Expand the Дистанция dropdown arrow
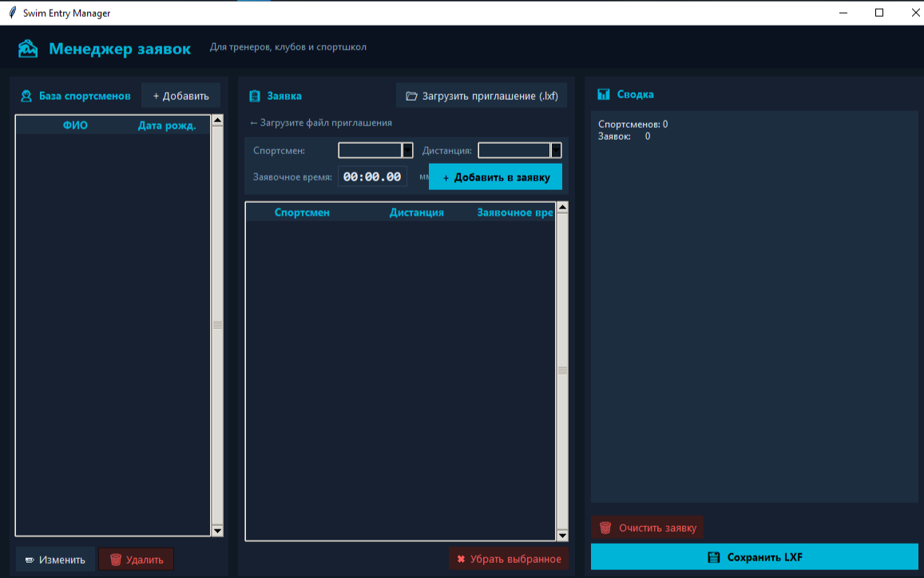This screenshot has height=578, width=924. [x=556, y=150]
